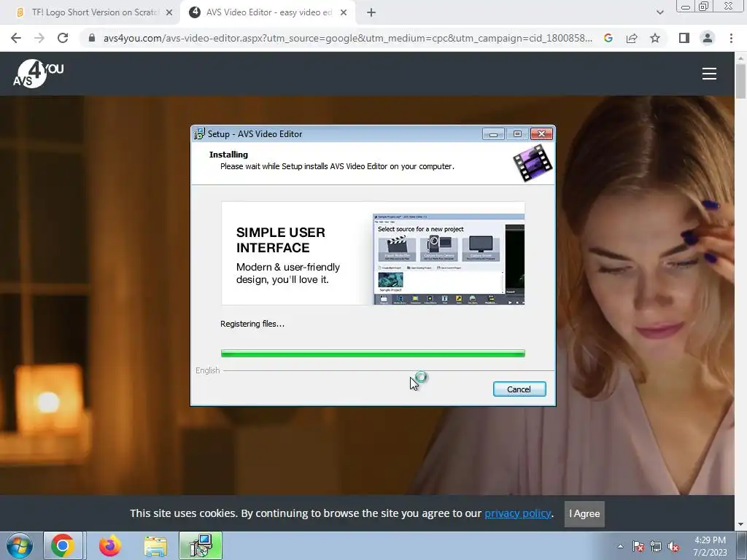Click the "Installing" heading text
The image size is (747, 560).
point(228,155)
